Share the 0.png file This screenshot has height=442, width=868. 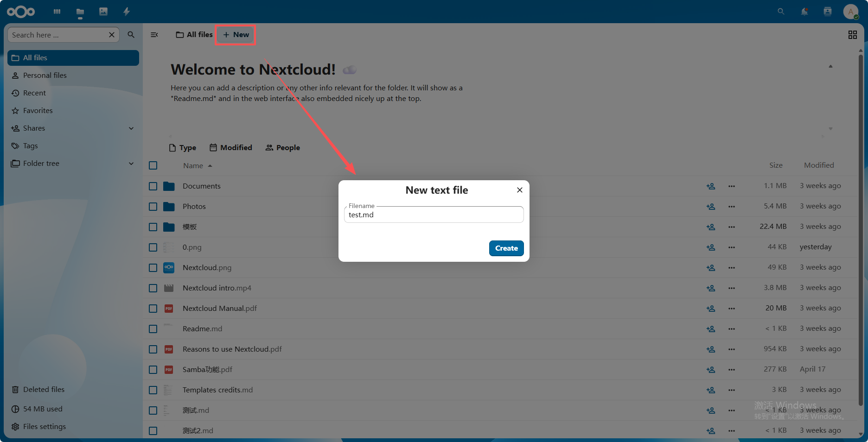tap(711, 247)
